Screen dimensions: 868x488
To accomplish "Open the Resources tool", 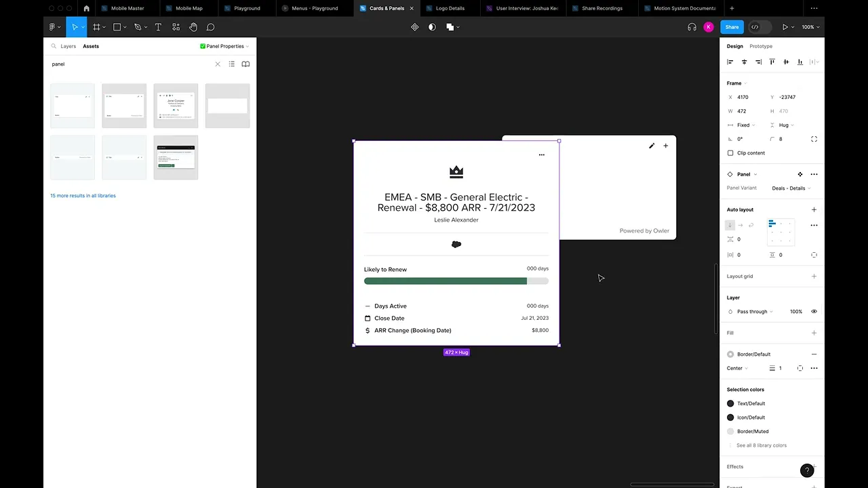I will coord(176,27).
